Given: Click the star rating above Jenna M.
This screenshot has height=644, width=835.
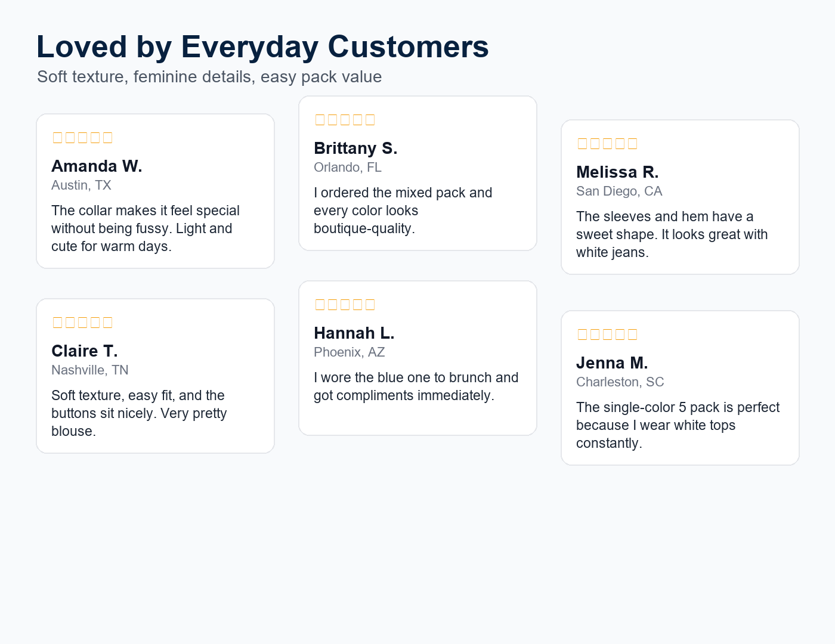Looking at the screenshot, I should click(x=607, y=335).
